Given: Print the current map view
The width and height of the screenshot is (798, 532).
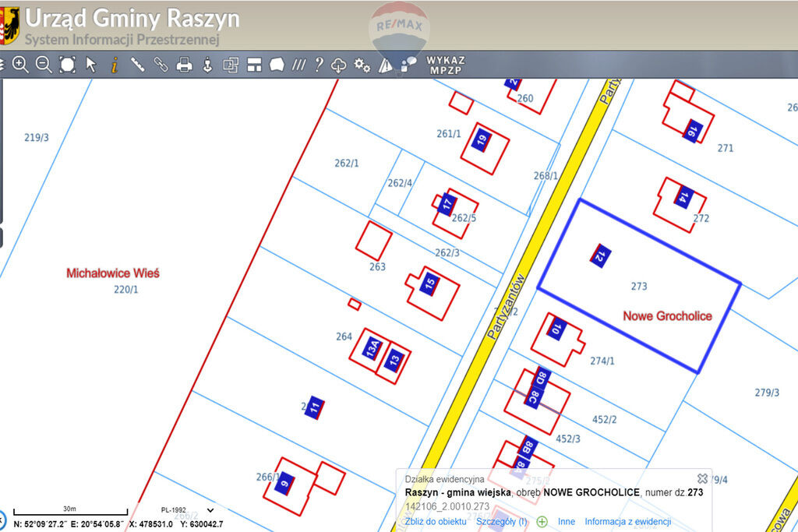Looking at the screenshot, I should tap(184, 65).
